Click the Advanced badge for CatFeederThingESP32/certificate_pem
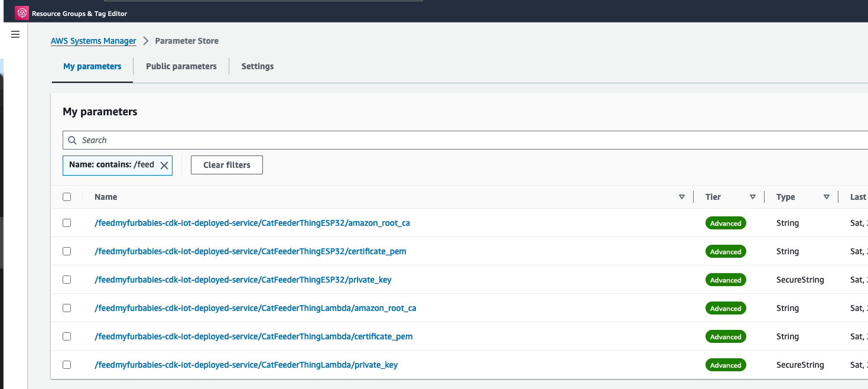Screen dimensions: 868x389 [x=726, y=251]
